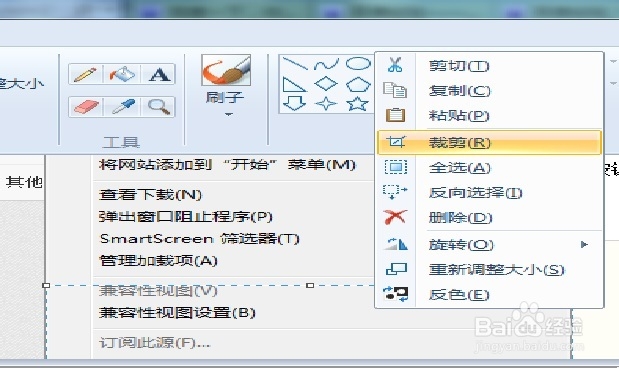
Task: Click 订阅此源(F)... text on canvas
Action: click(154, 342)
